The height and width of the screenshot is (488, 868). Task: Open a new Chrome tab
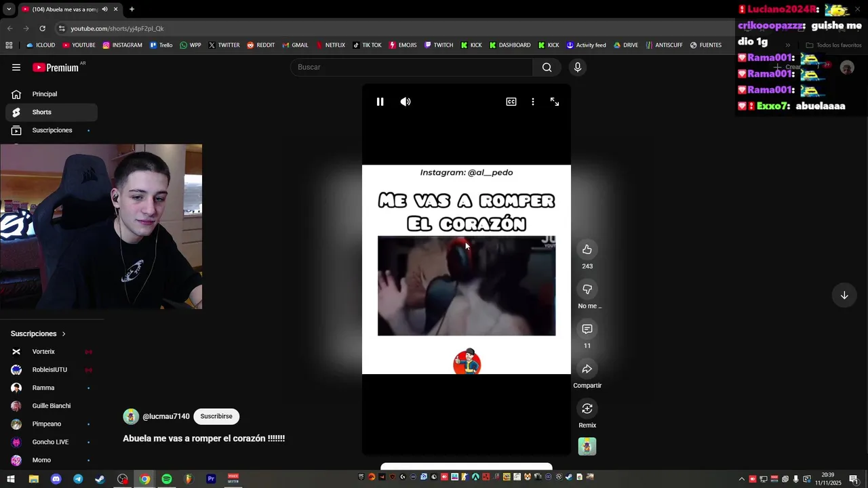(x=132, y=9)
